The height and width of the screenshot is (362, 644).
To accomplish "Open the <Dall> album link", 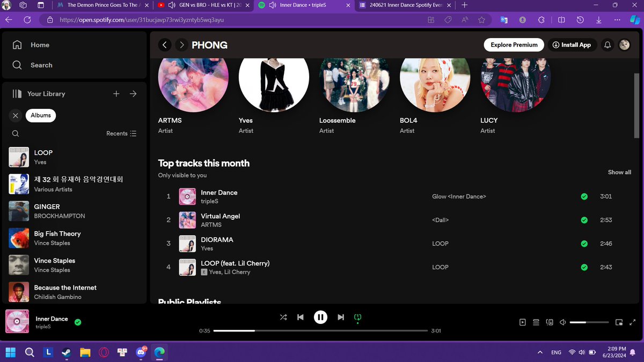I will [440, 220].
